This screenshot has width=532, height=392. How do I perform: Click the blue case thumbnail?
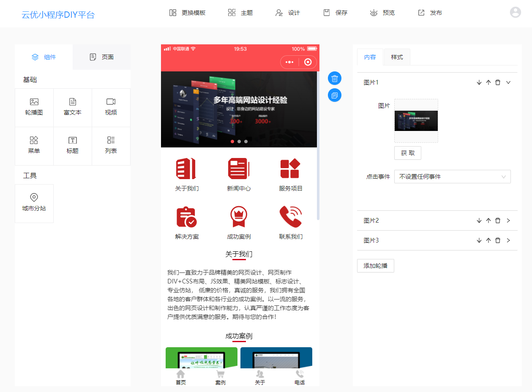(276, 357)
